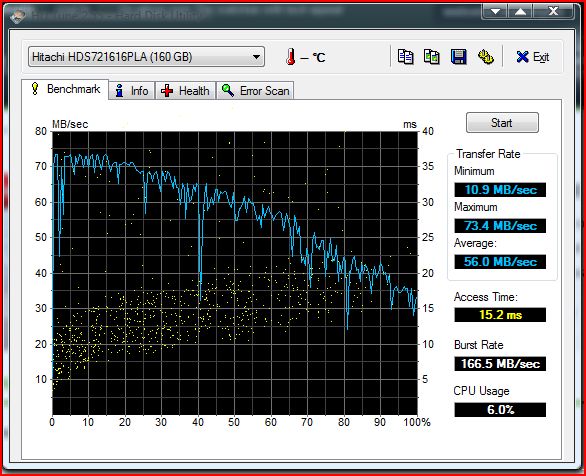Click the red cross icon on Health tab
This screenshot has height=476, width=586.
point(167,91)
